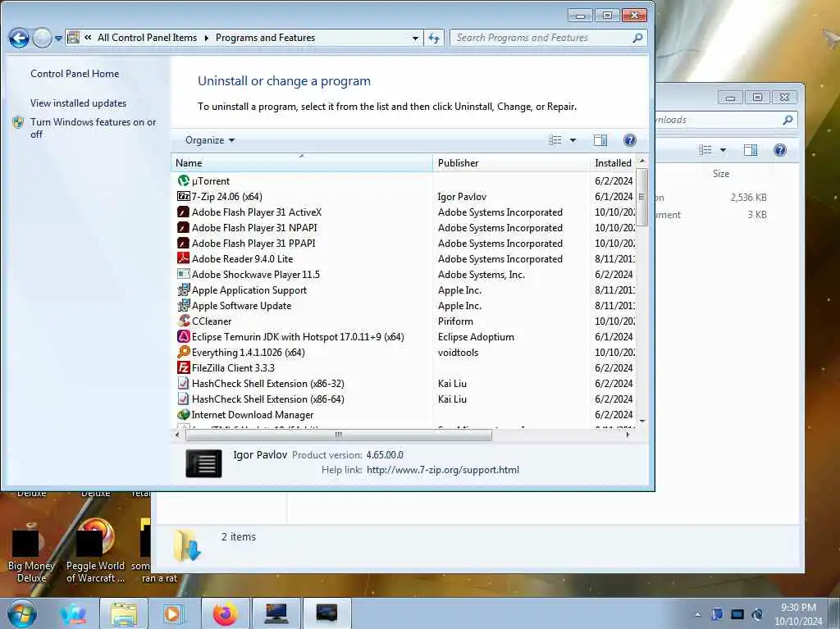Image resolution: width=840 pixels, height=629 pixels.
Task: Click the Size column header in Downloads window
Action: pyautogui.click(x=721, y=174)
